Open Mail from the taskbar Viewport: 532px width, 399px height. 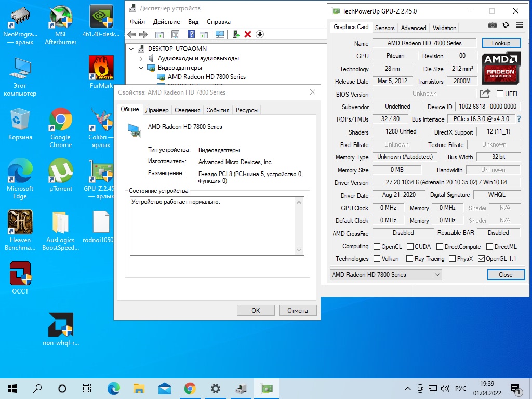click(165, 389)
